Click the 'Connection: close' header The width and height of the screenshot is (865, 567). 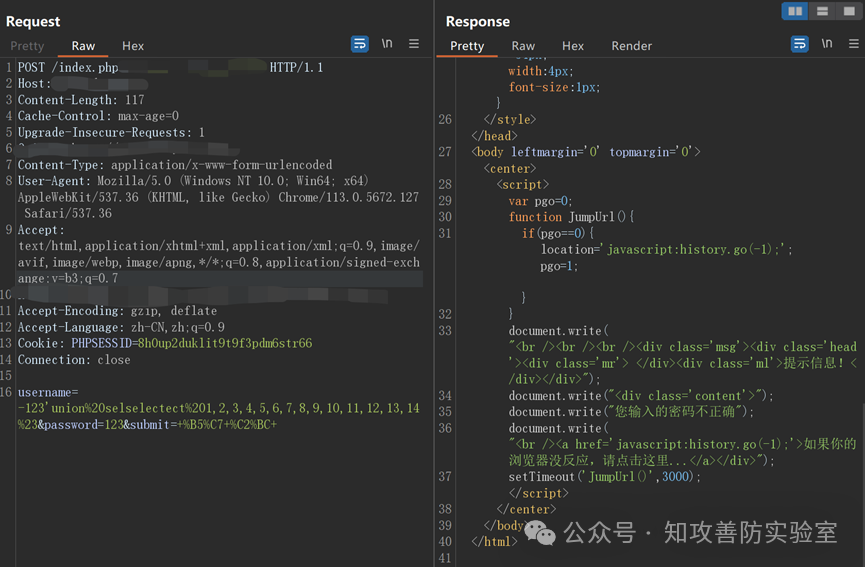click(x=74, y=360)
